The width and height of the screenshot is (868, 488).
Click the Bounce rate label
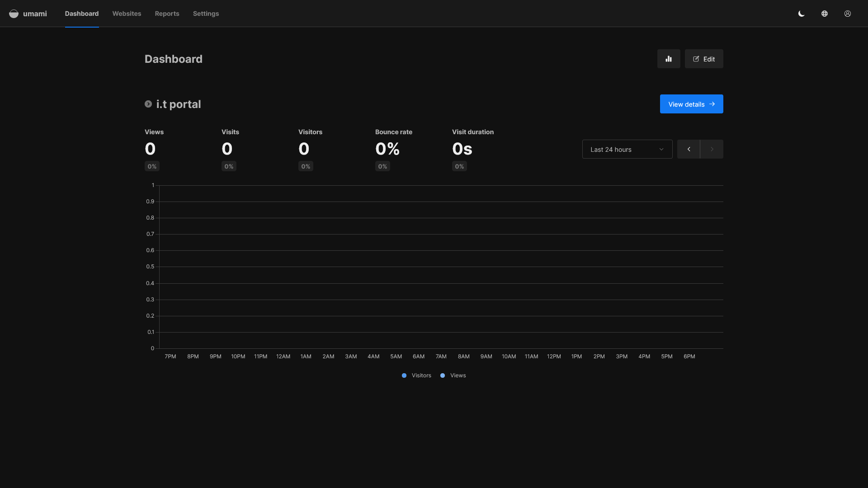coord(394,132)
